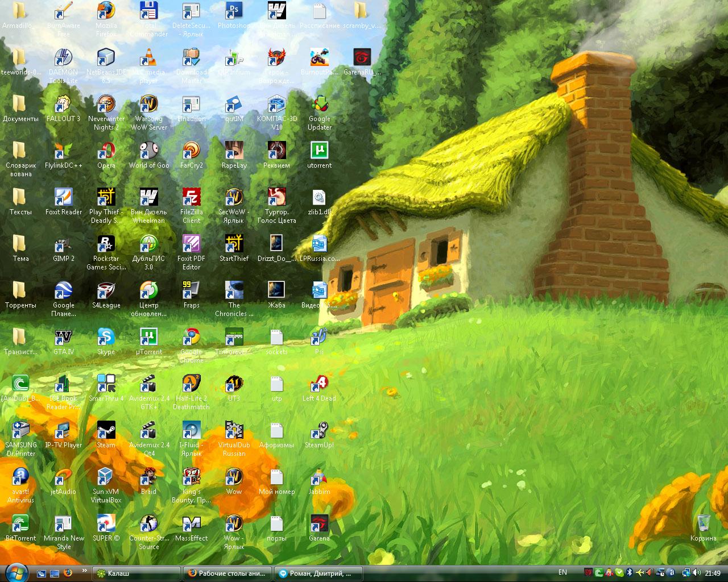Select the Braid game icon
This screenshot has width=728, height=582.
tap(149, 481)
